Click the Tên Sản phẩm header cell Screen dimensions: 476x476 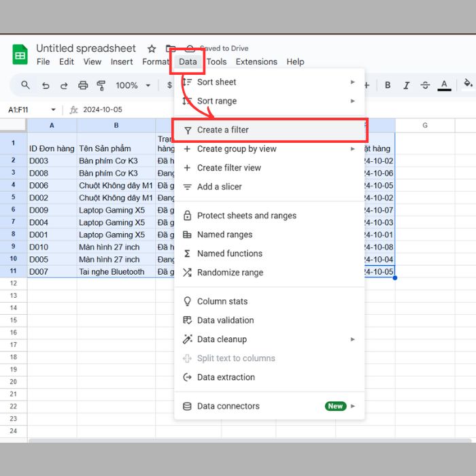[116, 143]
